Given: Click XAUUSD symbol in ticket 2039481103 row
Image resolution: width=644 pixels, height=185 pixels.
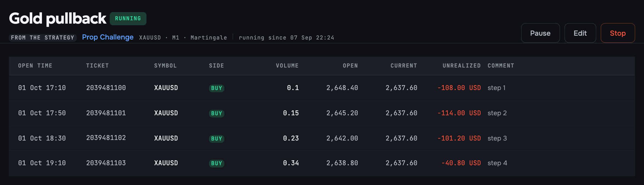Looking at the screenshot, I should click(166, 163).
